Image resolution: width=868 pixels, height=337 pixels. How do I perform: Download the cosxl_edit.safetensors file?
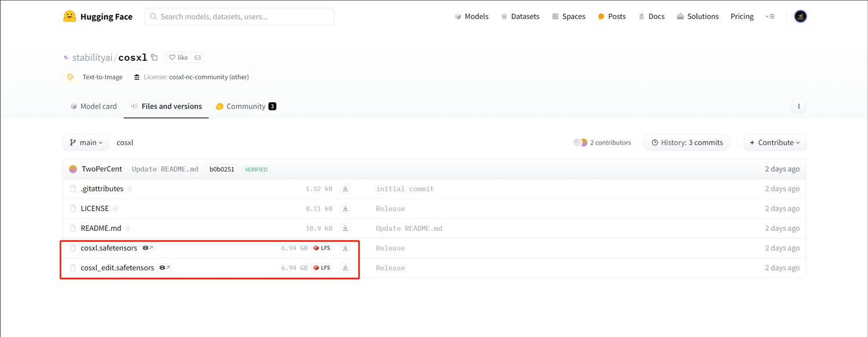tap(345, 268)
